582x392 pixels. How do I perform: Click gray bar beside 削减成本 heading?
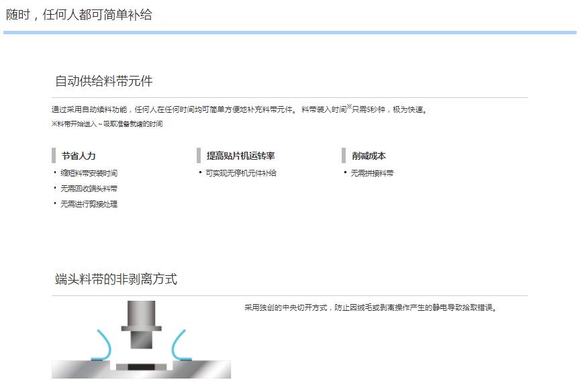[x=344, y=156]
